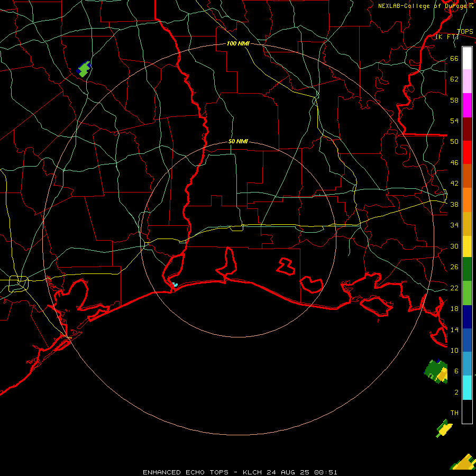Viewport: 476px width, 476px height.
Task: Click the small yellow echo below the legend
Action: (x=444, y=428)
